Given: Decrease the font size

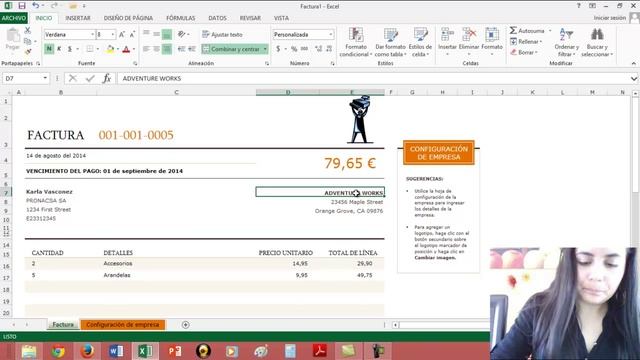Looking at the screenshot, I should click(x=132, y=35).
